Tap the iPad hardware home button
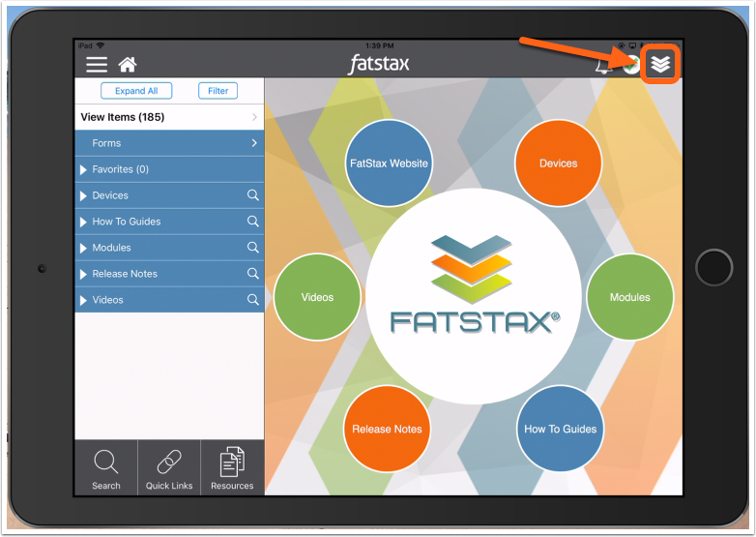Image resolution: width=756 pixels, height=537 pixels. (x=714, y=267)
